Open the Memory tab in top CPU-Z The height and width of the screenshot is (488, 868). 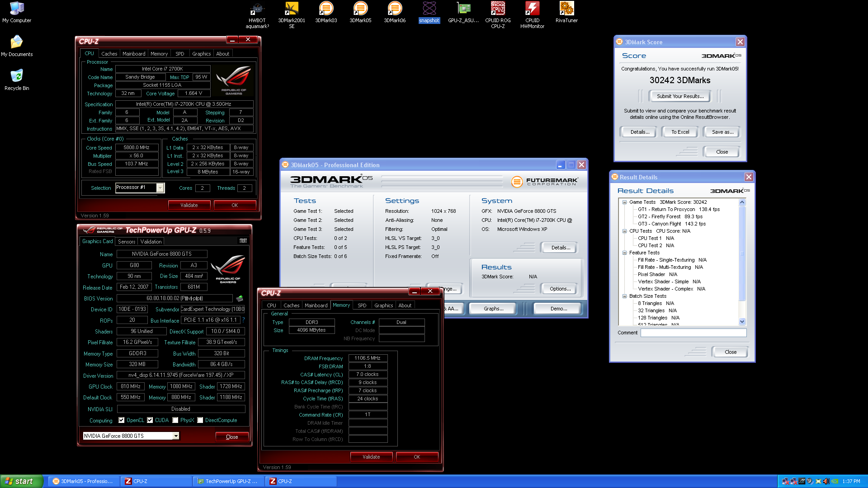click(159, 54)
